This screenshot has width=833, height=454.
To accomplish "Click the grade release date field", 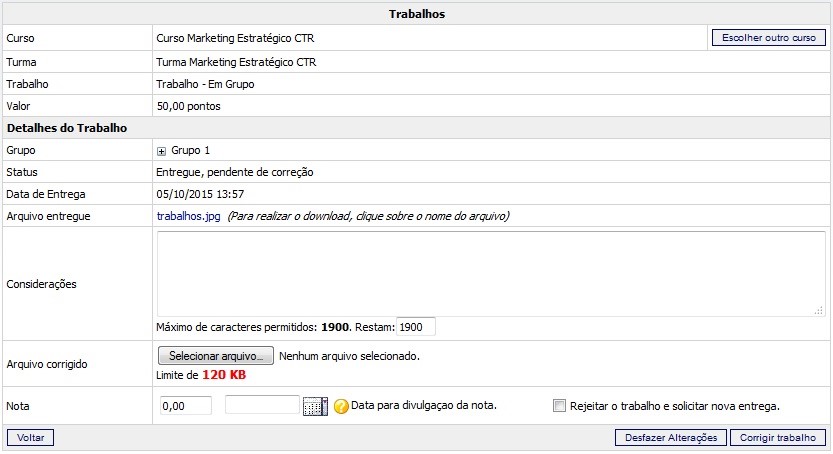I will pos(262,405).
